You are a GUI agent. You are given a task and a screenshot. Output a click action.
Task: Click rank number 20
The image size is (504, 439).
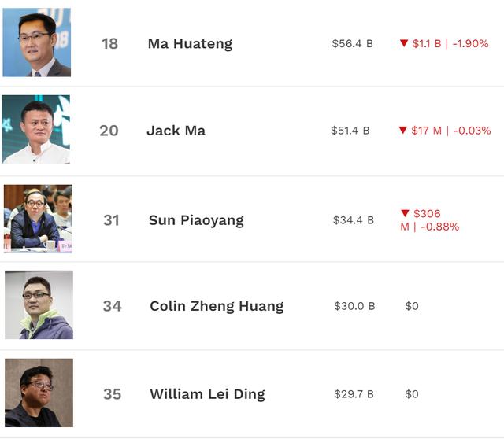point(109,130)
